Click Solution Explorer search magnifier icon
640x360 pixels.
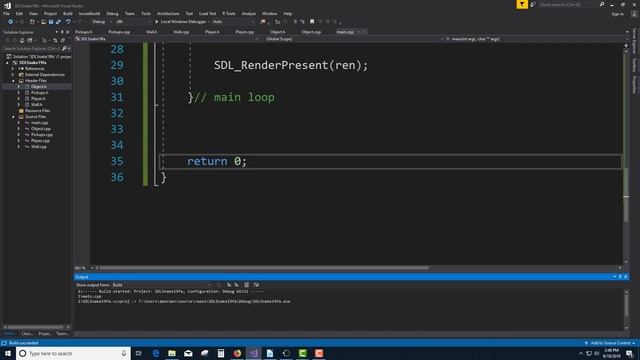pos(64,49)
